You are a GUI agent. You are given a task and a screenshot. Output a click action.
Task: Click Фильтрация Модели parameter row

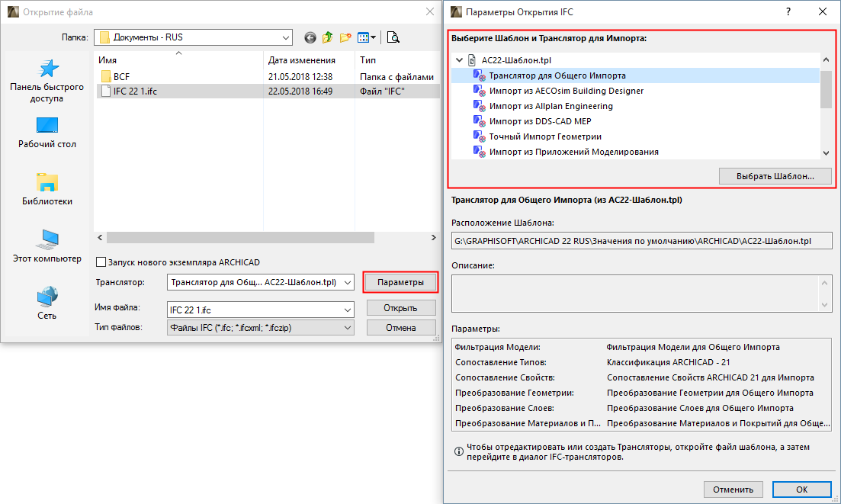(x=641, y=348)
